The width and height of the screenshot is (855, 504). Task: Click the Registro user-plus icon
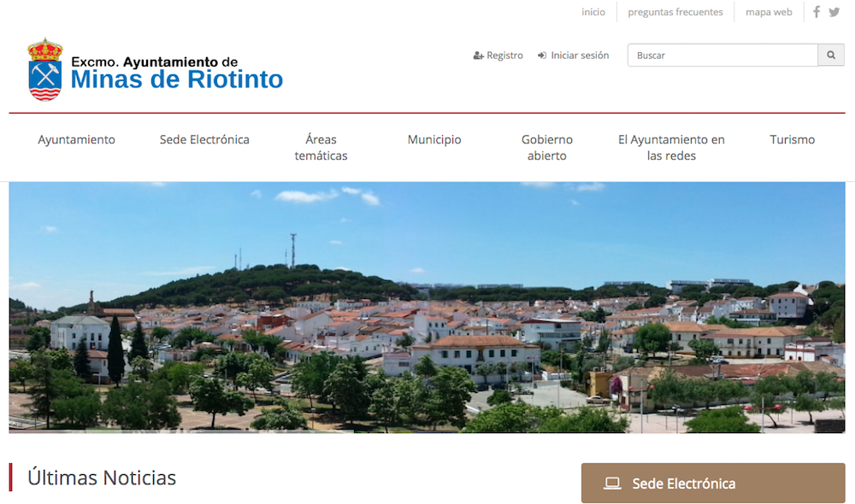pyautogui.click(x=478, y=56)
